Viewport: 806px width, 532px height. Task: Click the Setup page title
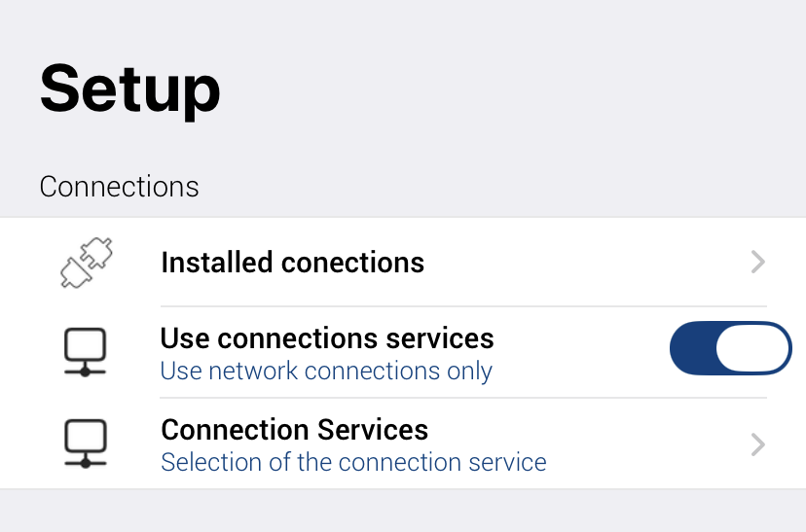(130, 88)
